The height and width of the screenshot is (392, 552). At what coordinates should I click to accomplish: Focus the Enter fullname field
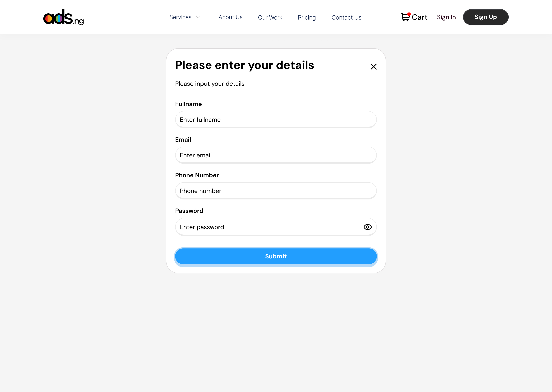(x=276, y=120)
